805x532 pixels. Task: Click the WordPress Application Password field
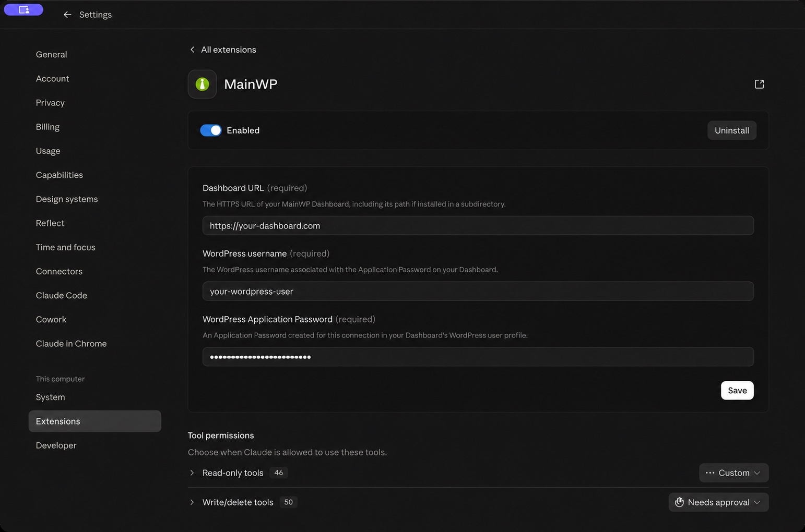(478, 357)
